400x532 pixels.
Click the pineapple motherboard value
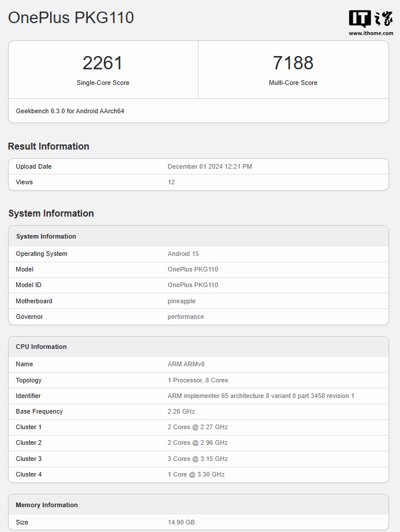[x=181, y=301]
